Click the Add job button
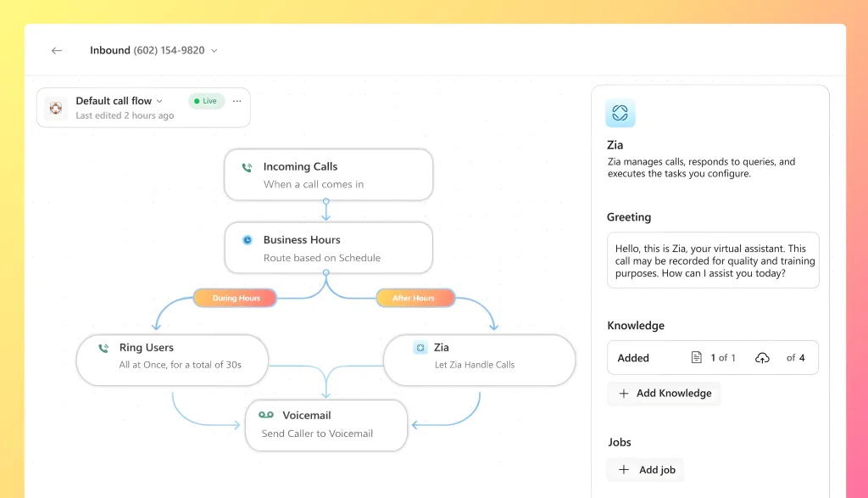 tap(648, 470)
